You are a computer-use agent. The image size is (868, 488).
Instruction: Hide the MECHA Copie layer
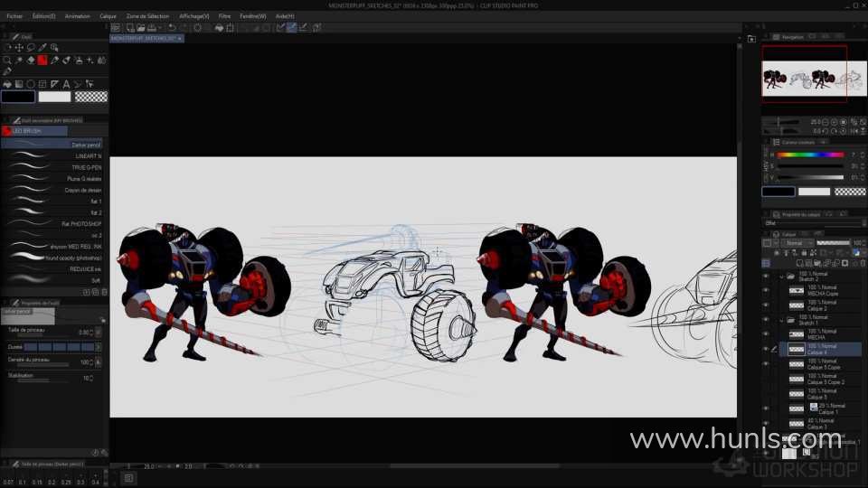pyautogui.click(x=766, y=290)
